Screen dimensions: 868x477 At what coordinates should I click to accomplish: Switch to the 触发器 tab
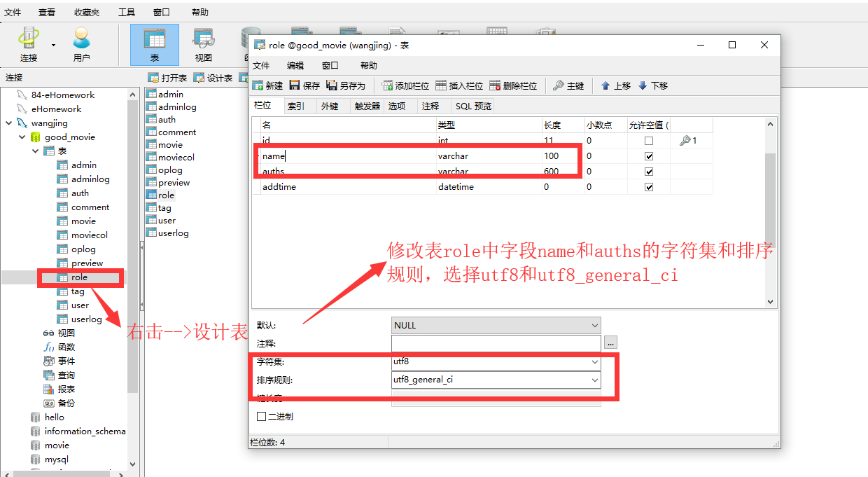tap(367, 106)
